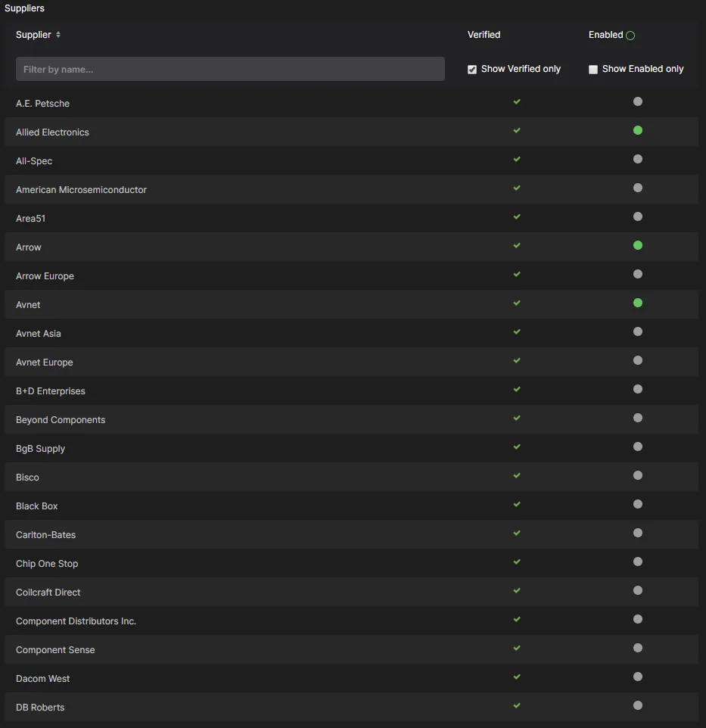706x728 pixels.
Task: Click the verified checkmark for Avnet Europe
Action: (x=517, y=361)
